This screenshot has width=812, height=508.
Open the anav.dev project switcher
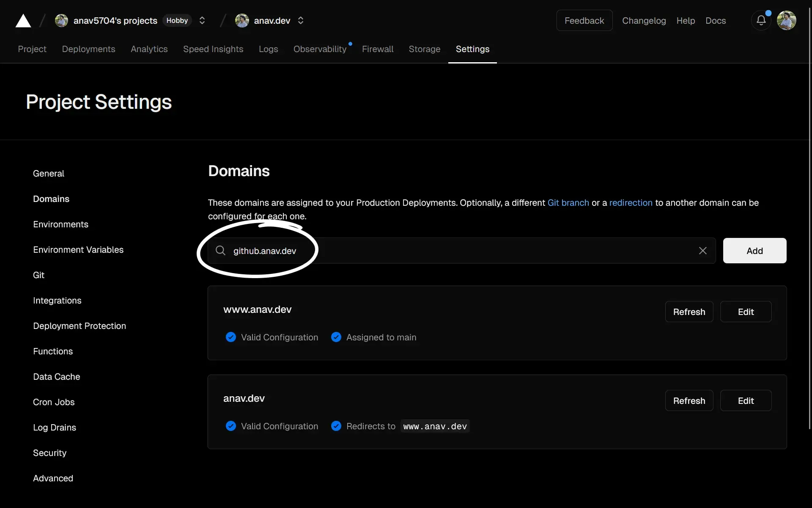301,20
